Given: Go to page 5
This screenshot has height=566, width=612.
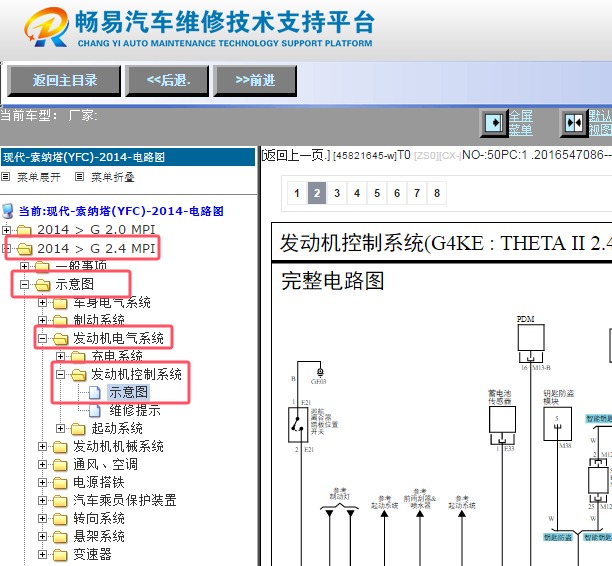Looking at the screenshot, I should click(x=377, y=193).
